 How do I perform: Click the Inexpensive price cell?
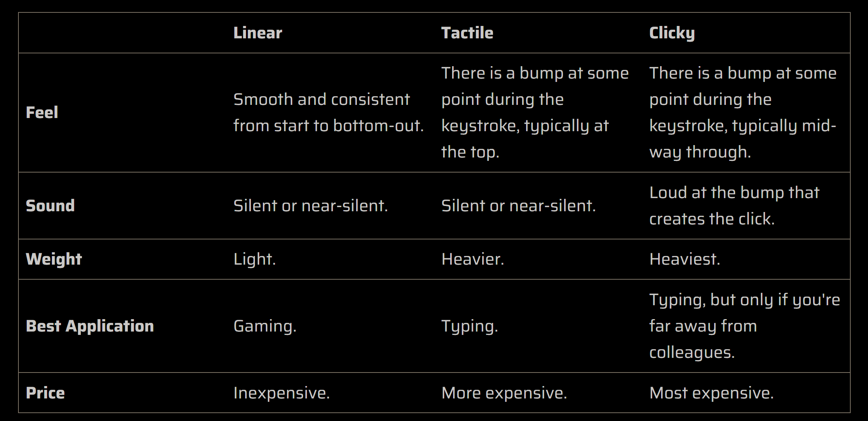click(281, 393)
